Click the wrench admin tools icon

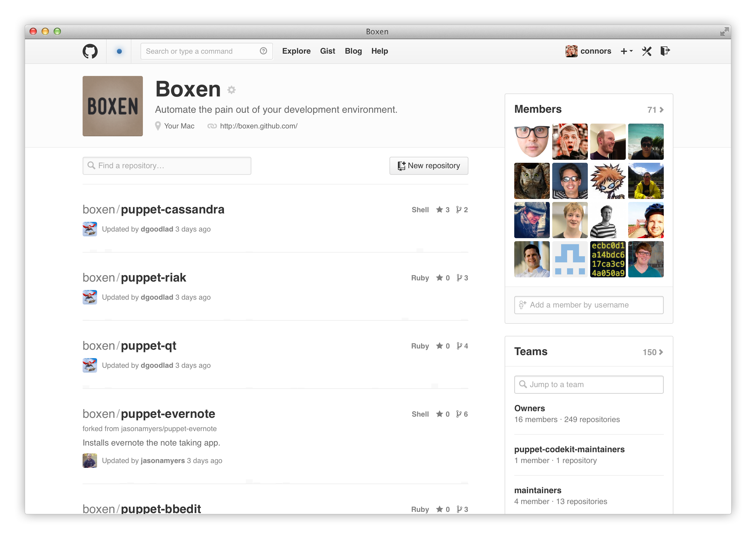(647, 51)
